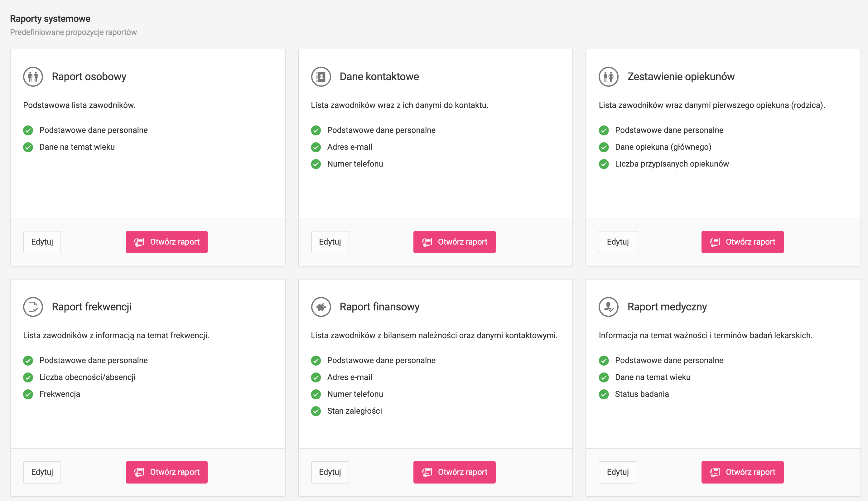The width and height of the screenshot is (868, 501).
Task: Open the Raport osobowy report
Action: pos(167,242)
